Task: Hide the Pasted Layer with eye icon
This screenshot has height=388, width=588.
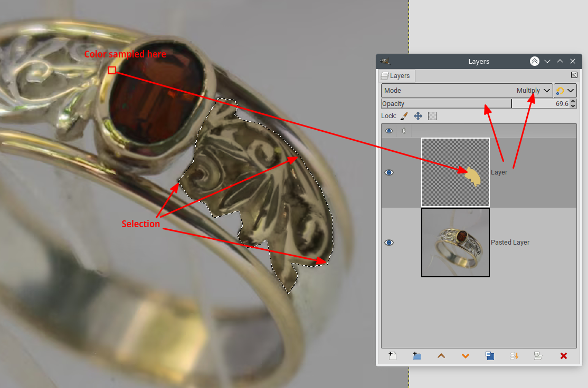Action: (x=389, y=242)
